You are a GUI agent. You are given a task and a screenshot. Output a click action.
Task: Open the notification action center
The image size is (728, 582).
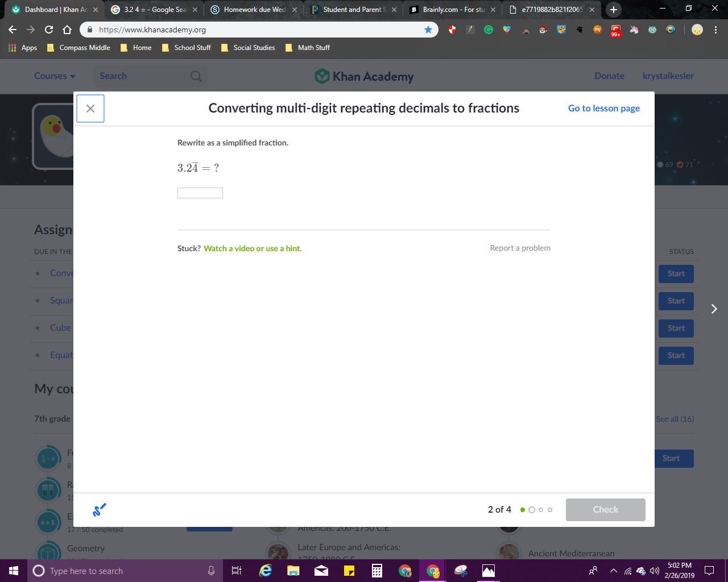tap(710, 571)
